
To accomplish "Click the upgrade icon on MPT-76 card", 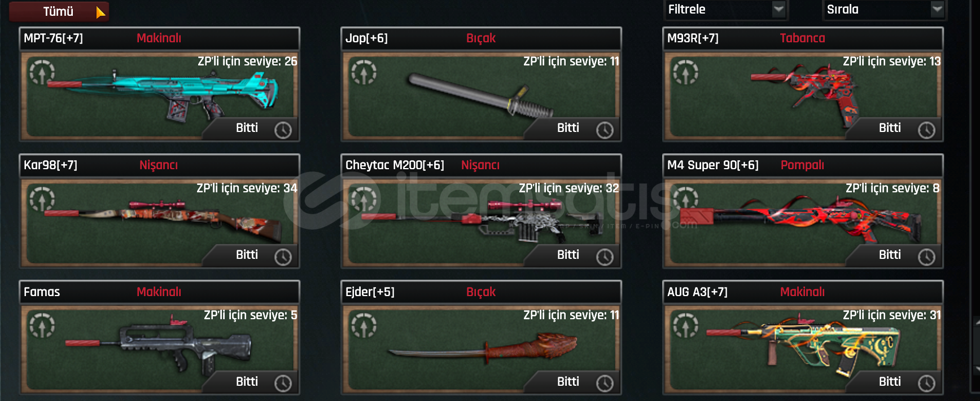I will click(42, 72).
